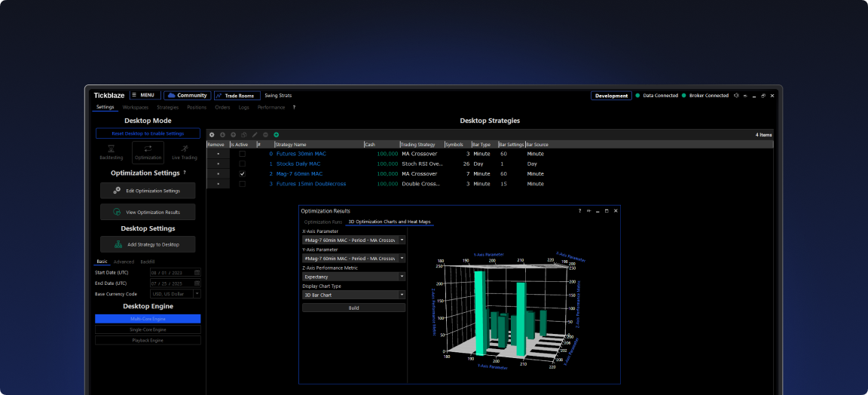Click the green add strategy plus icon

277,134
